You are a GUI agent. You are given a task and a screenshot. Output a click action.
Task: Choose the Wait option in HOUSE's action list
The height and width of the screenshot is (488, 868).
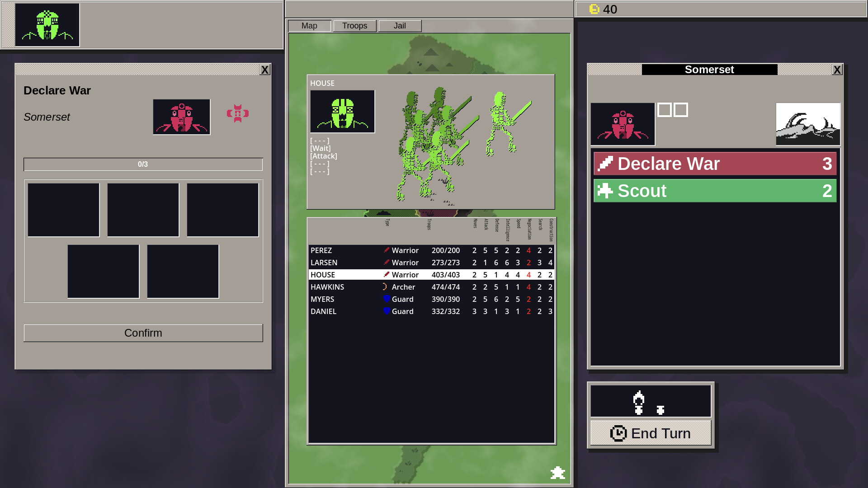[320, 148]
